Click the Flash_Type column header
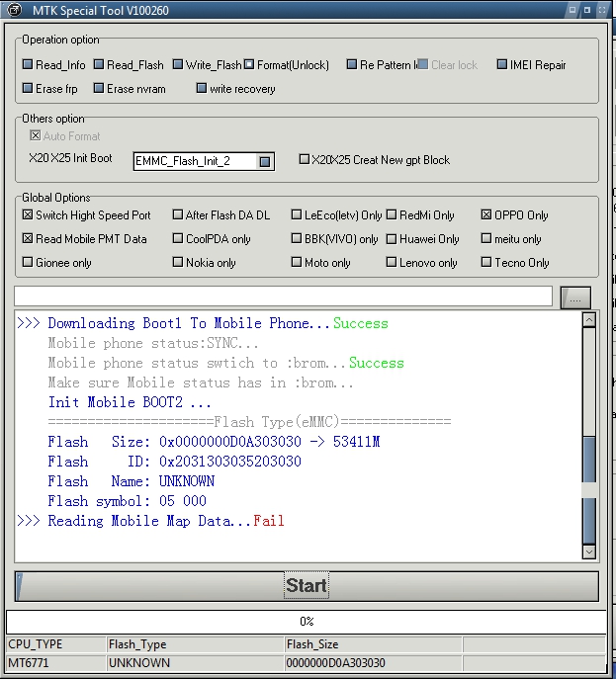Screen dimensions: 616x679 tap(196, 644)
